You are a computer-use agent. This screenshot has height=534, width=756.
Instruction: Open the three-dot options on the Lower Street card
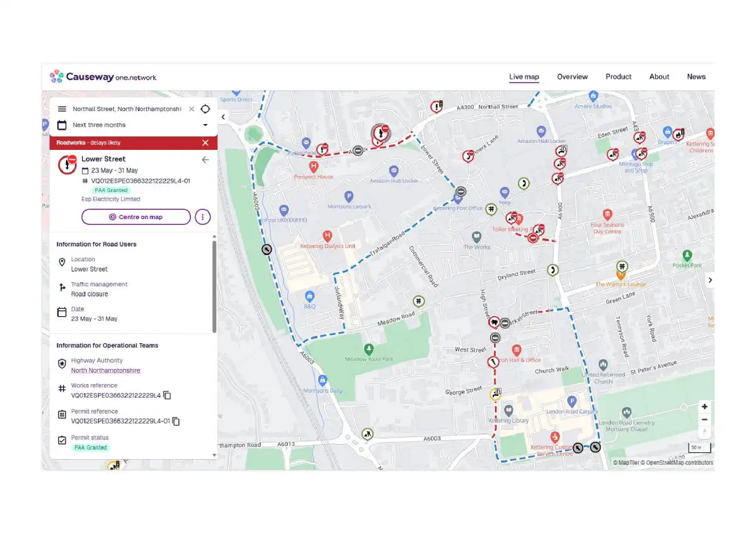point(202,217)
